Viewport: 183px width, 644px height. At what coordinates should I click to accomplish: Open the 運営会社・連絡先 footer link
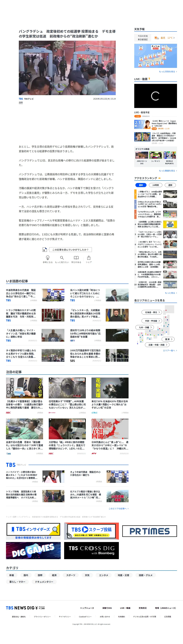coord(19,617)
